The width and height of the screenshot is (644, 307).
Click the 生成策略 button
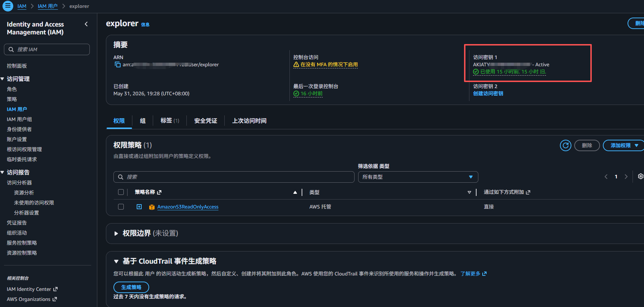[131, 287]
